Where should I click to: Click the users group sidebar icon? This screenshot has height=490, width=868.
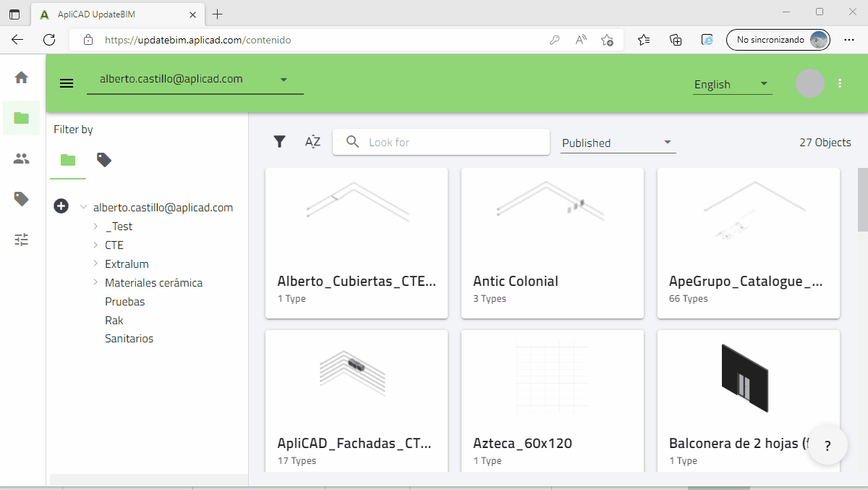(21, 159)
